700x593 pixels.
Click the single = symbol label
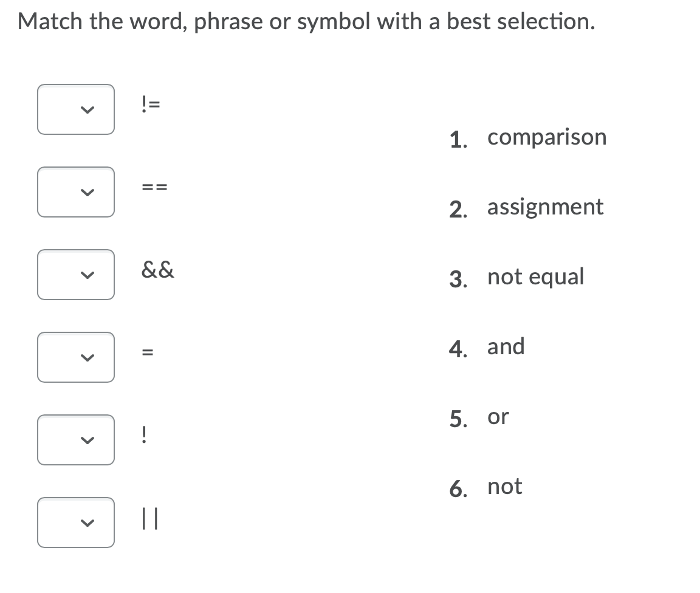[x=146, y=353]
